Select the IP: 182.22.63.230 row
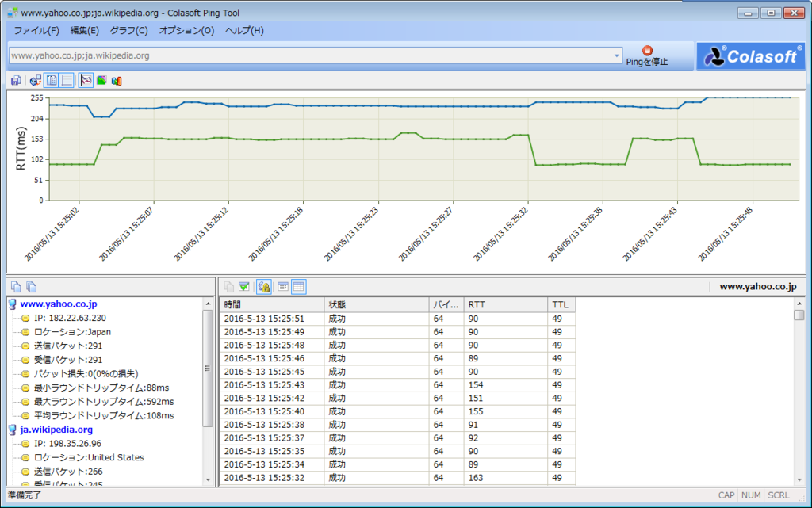Viewport: 812px width, 508px height. coord(70,318)
